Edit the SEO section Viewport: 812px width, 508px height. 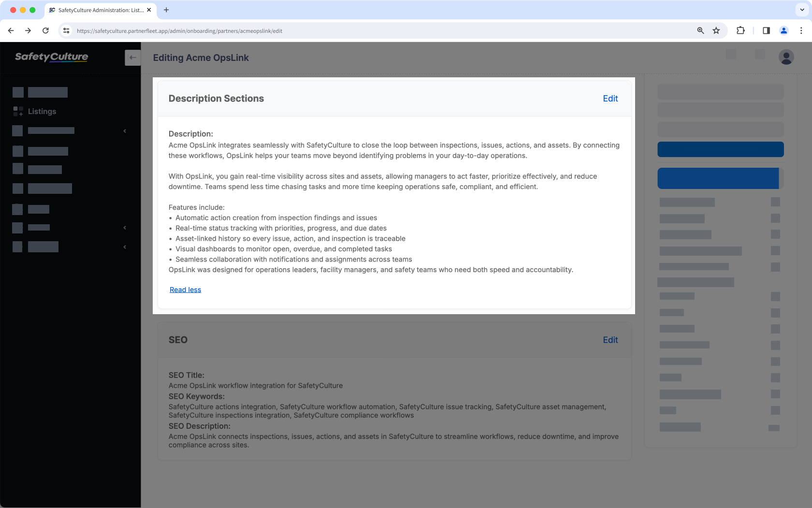point(610,340)
